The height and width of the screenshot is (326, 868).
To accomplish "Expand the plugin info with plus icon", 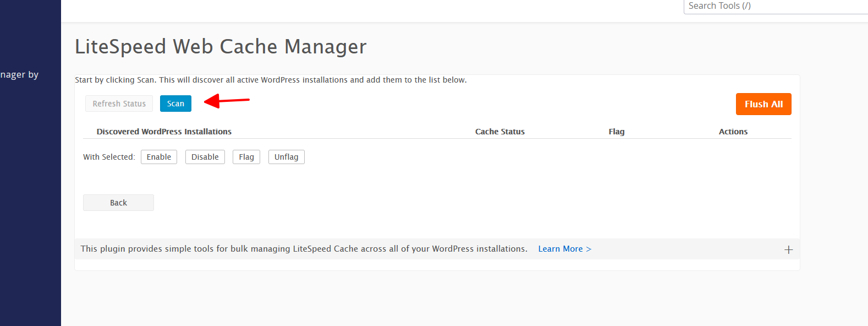I will click(x=788, y=249).
